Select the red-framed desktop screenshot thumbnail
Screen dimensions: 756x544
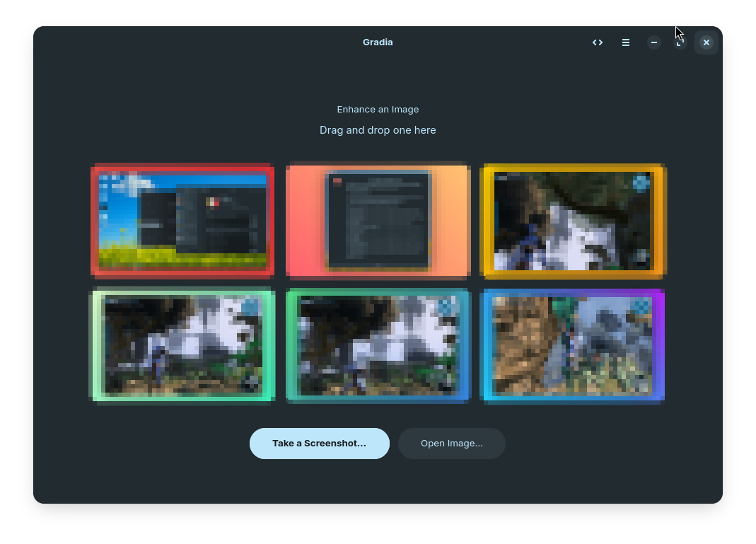pos(182,220)
